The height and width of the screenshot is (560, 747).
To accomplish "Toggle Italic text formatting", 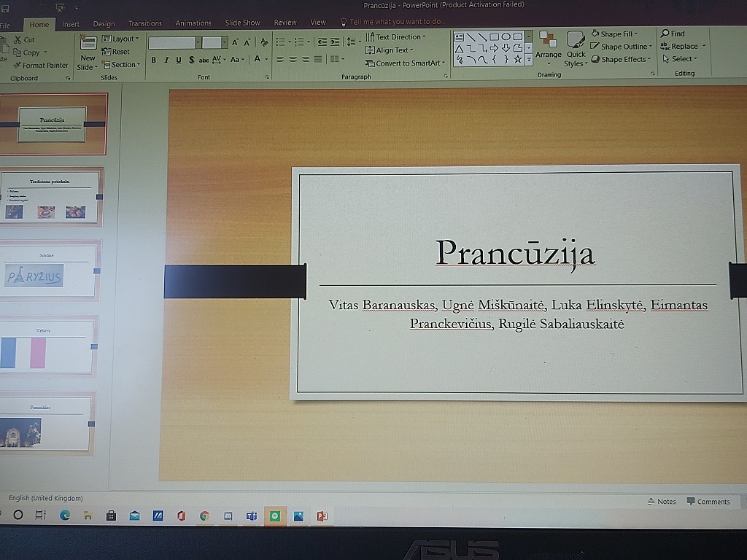I will pyautogui.click(x=166, y=60).
